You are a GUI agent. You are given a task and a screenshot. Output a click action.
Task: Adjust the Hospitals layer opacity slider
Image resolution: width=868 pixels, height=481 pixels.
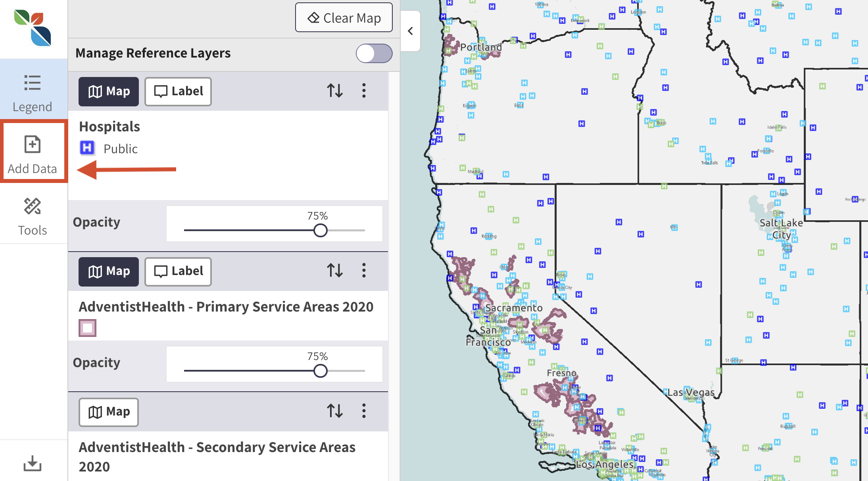pyautogui.click(x=320, y=230)
